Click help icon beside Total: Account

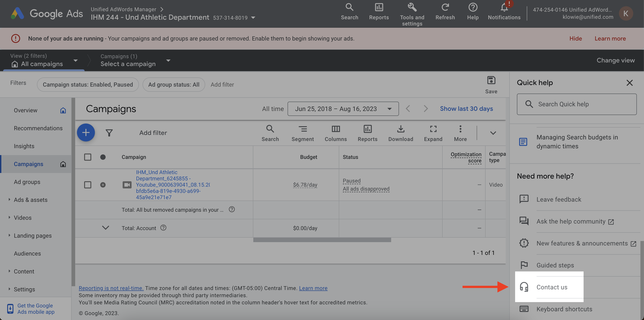tap(163, 228)
